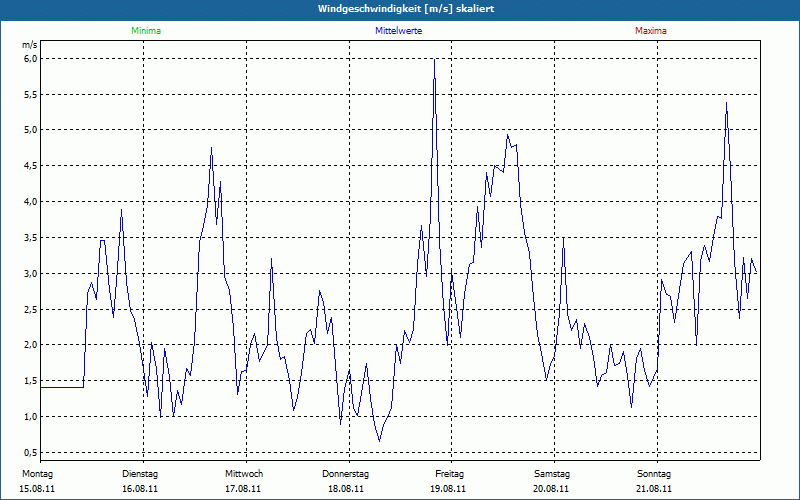
Task: Click the flat 1,4 m/s line segment on Montag
Action: (x=62, y=387)
